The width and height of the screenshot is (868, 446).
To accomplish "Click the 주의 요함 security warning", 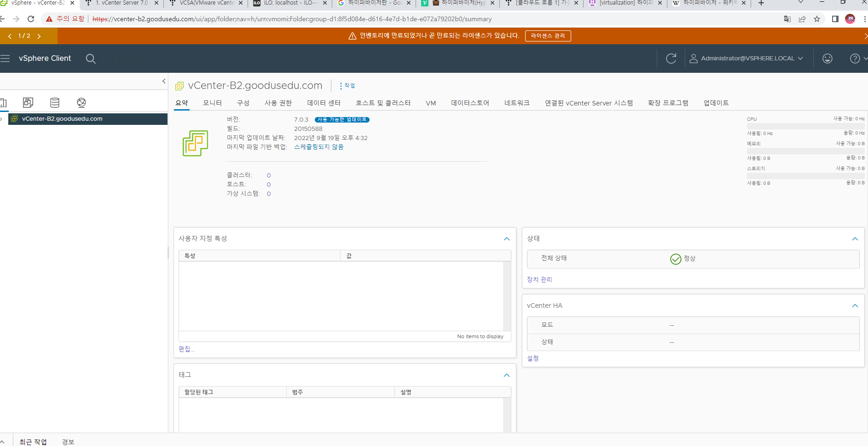I will [65, 19].
